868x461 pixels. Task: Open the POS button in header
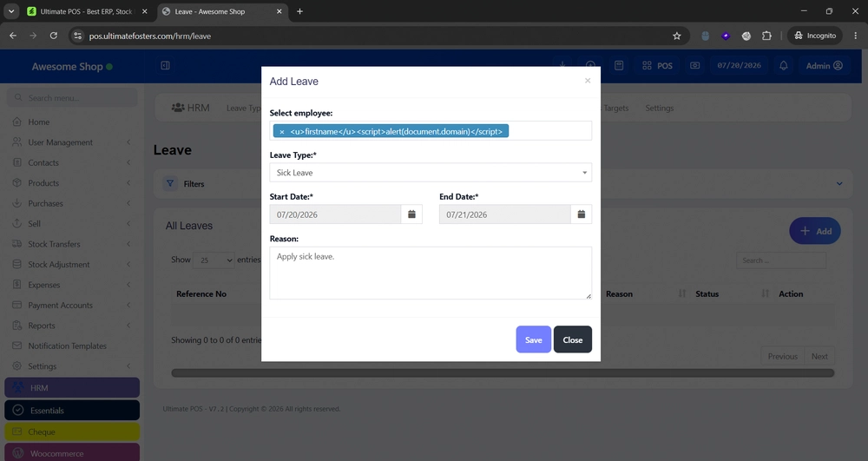[657, 65]
